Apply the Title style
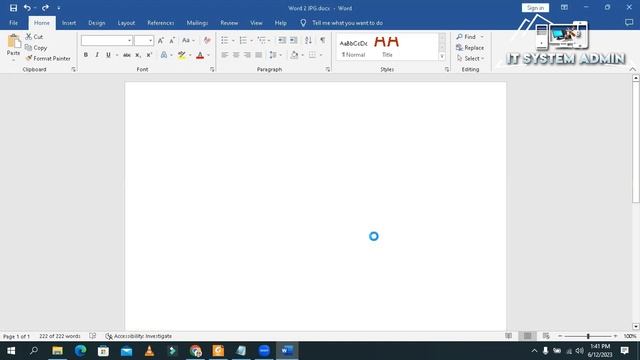 coord(387,47)
